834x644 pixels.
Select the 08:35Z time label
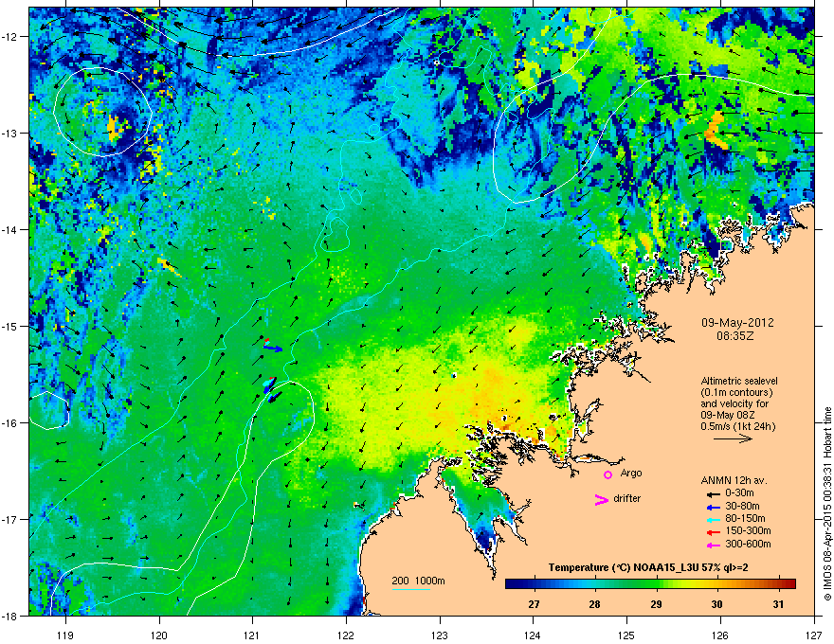(x=735, y=336)
